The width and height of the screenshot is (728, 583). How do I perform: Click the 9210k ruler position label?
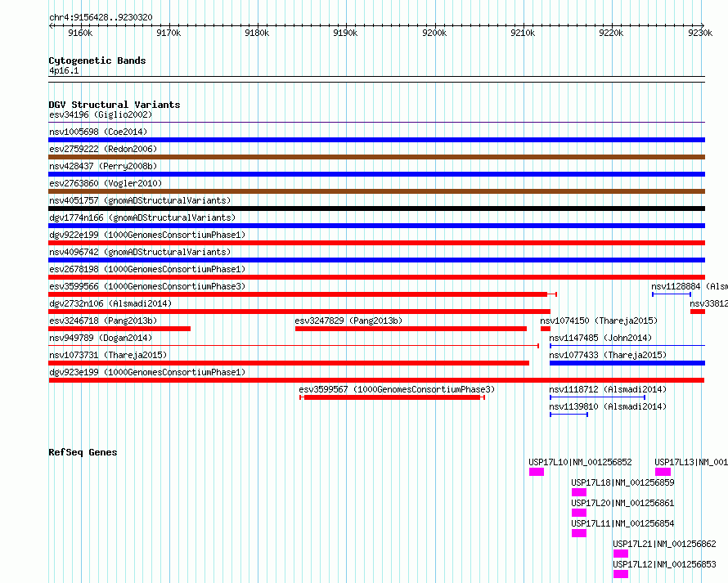523,33
